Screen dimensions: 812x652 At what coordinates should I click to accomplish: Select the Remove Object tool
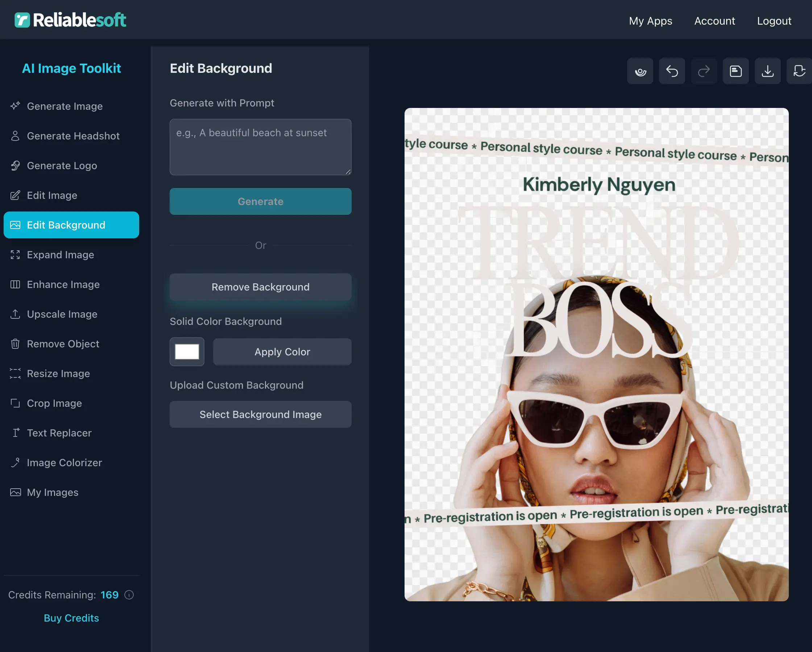(62, 344)
